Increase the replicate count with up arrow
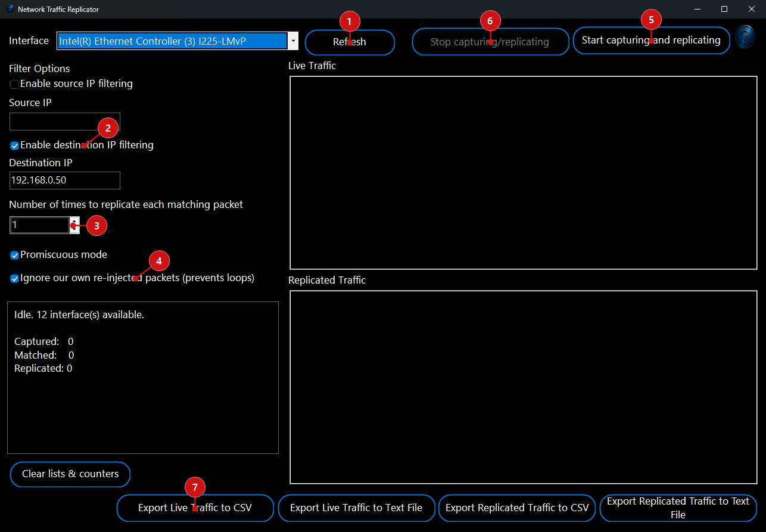 point(74,222)
